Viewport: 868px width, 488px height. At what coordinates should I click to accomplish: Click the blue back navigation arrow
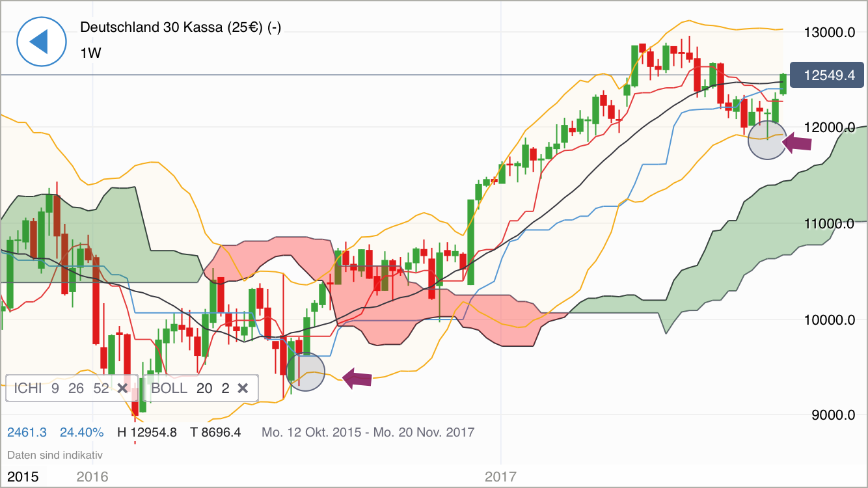pyautogui.click(x=41, y=41)
